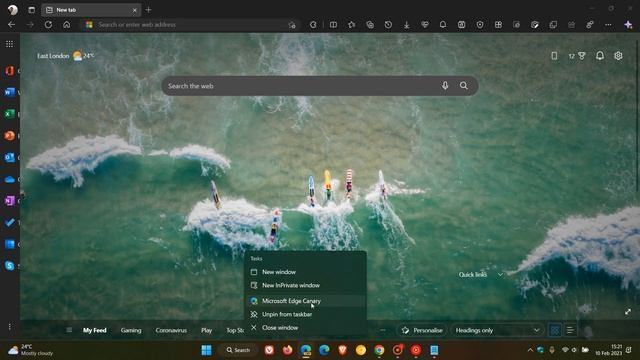Open browser History from the toolbar
The image size is (640, 360).
click(388, 24)
